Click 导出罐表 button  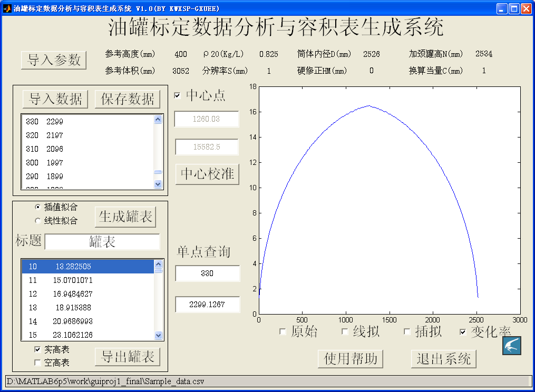128,357
